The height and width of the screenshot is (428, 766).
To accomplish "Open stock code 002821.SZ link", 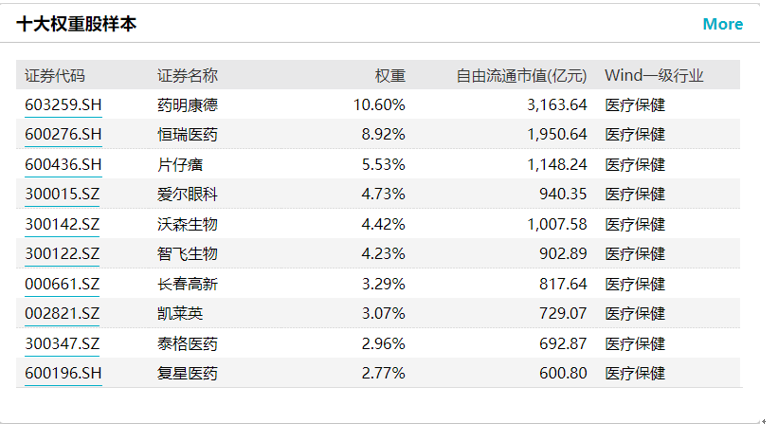I will [x=62, y=314].
